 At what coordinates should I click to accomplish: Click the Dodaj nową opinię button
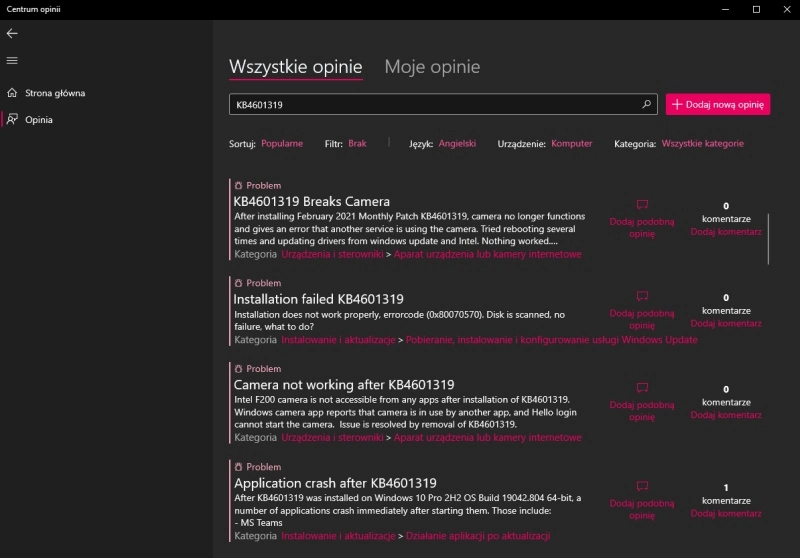(x=717, y=104)
